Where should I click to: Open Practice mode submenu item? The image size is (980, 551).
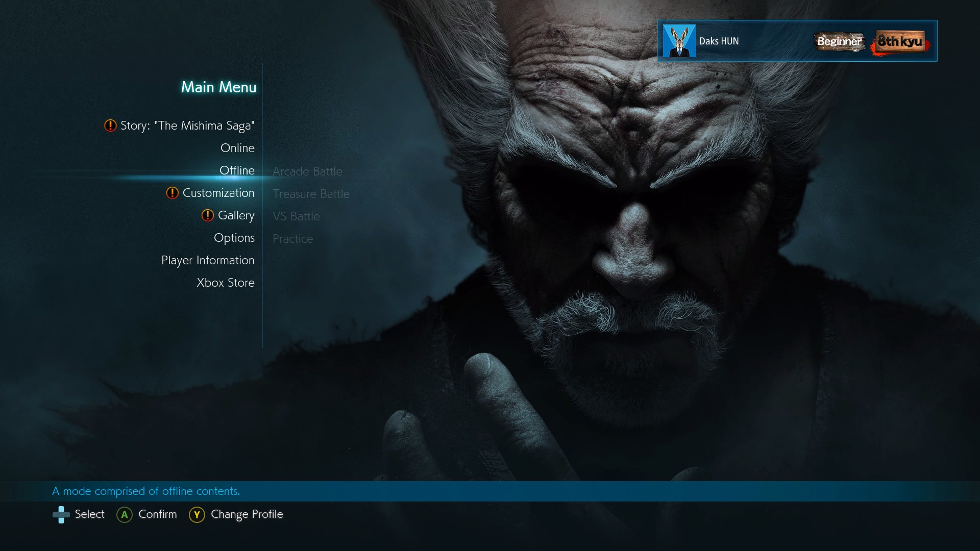(292, 239)
